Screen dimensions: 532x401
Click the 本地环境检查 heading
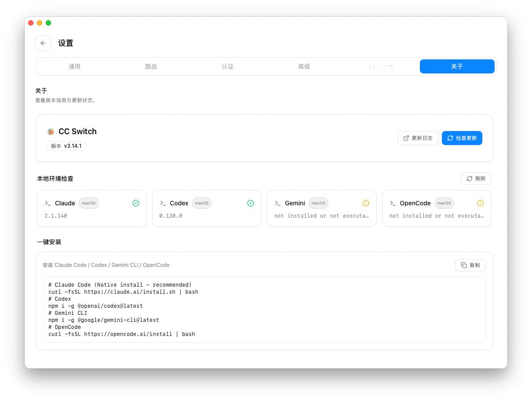55,179
